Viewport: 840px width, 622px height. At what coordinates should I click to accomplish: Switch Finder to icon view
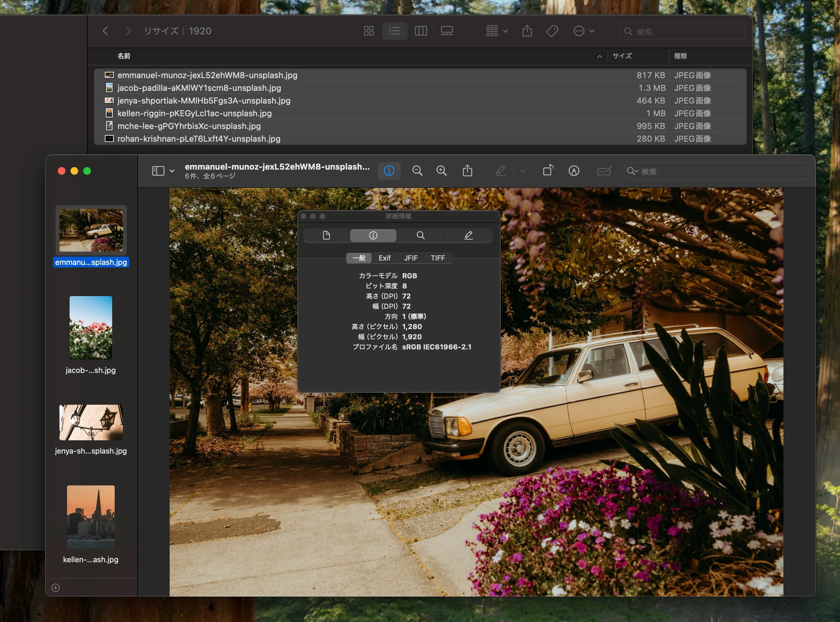pyautogui.click(x=369, y=31)
